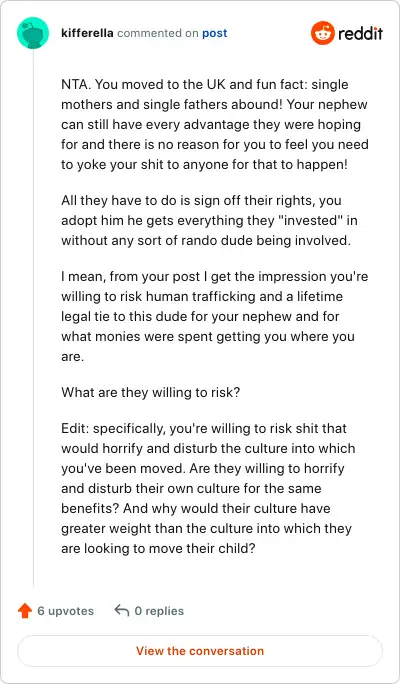Click the reddit wordmark text
The image size is (400, 684).
(360, 33)
